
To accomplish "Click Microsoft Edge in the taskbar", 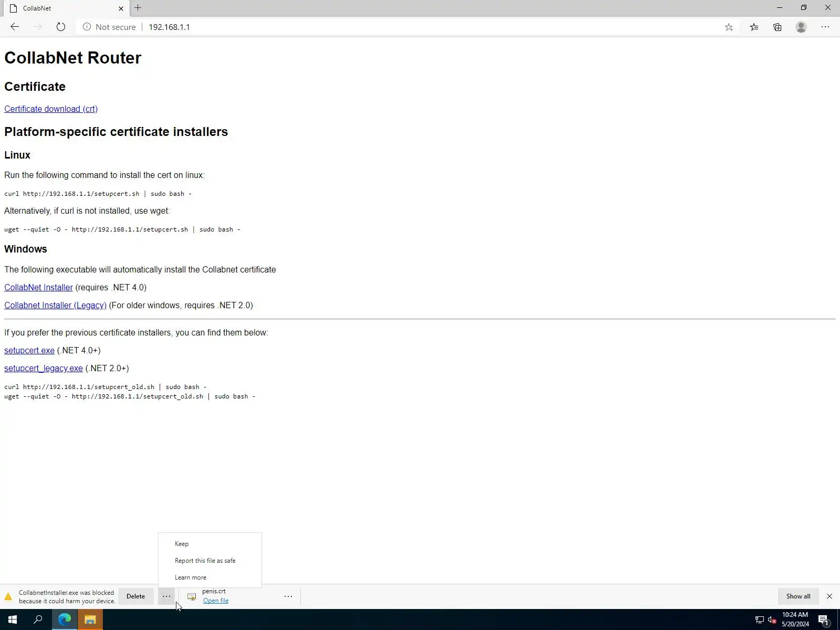I will (64, 619).
